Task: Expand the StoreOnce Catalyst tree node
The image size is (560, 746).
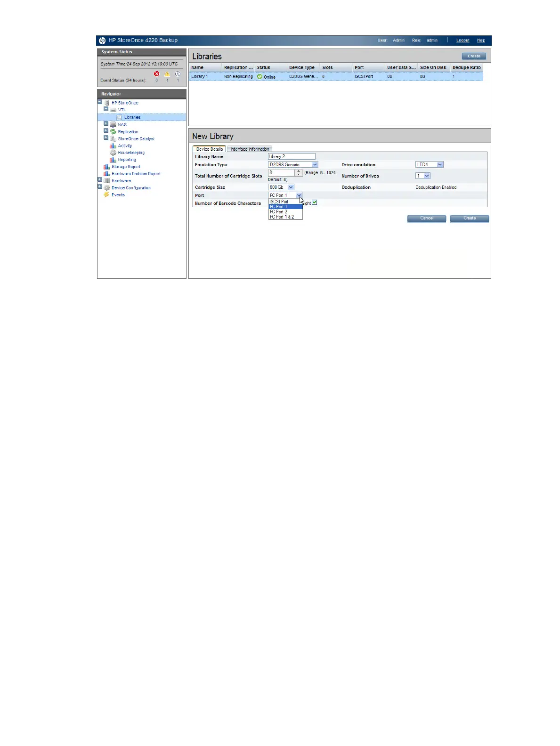Action: pyautogui.click(x=106, y=138)
